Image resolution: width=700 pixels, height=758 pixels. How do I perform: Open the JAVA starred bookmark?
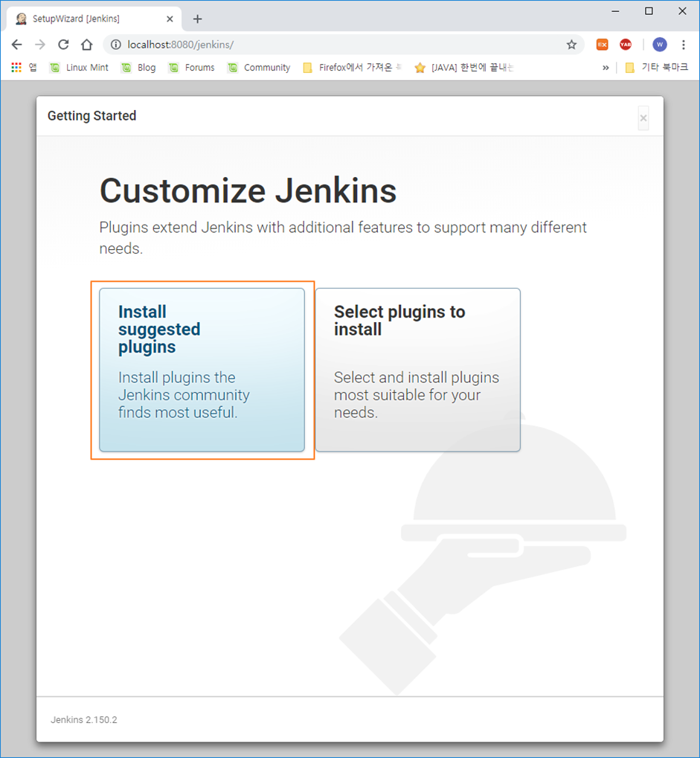[464, 68]
